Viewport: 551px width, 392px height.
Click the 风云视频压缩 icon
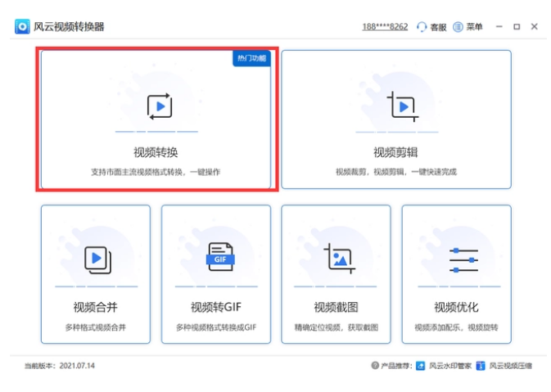pos(481,366)
